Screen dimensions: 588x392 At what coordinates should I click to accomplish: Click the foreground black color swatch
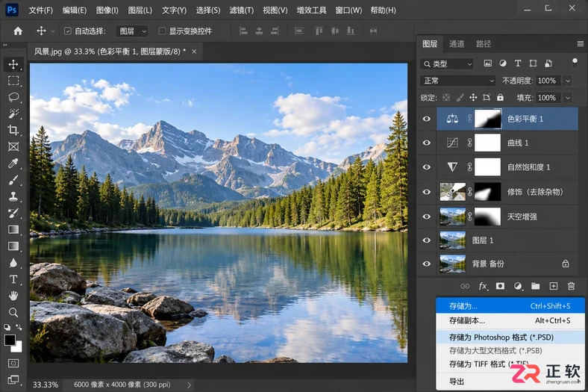tap(10, 340)
